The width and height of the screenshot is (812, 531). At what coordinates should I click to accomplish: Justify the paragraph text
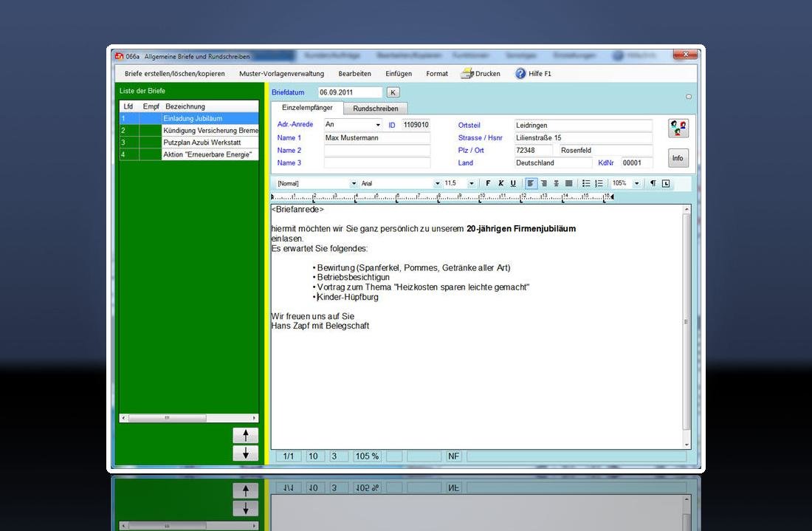coord(568,183)
